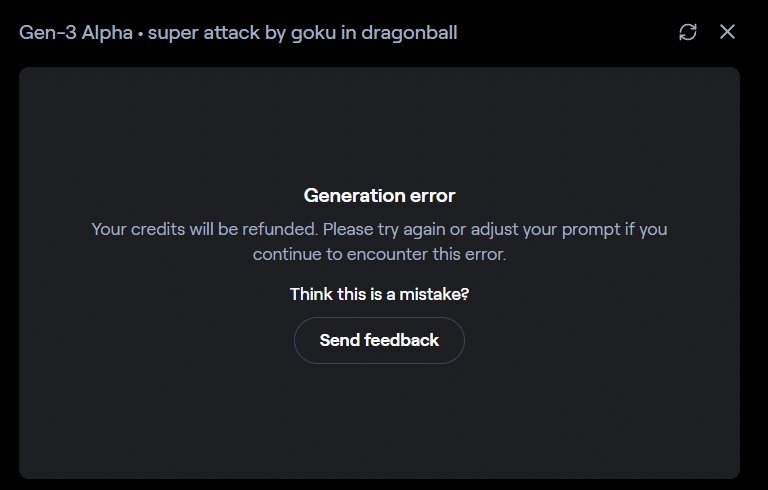Select the "Gen-3 Alpha" model label
The image size is (768, 490).
[75, 32]
